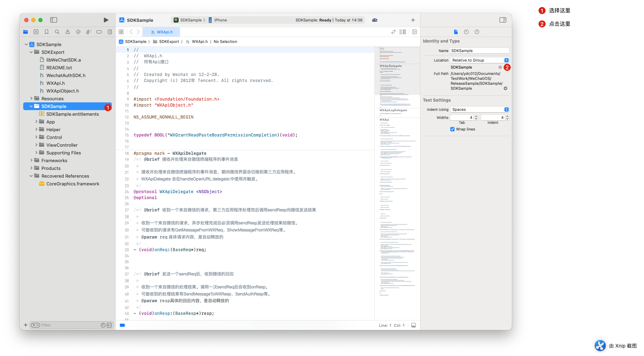Expand the Control folder

pyautogui.click(x=36, y=137)
